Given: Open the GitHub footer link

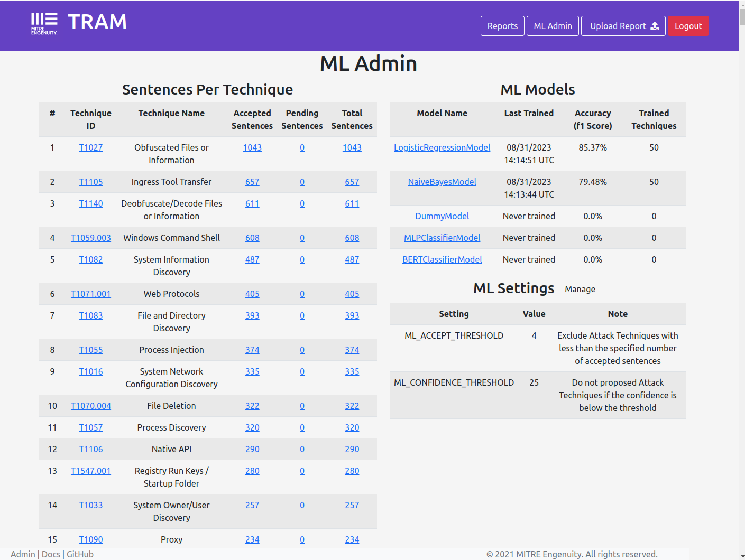Looking at the screenshot, I should 80,554.
